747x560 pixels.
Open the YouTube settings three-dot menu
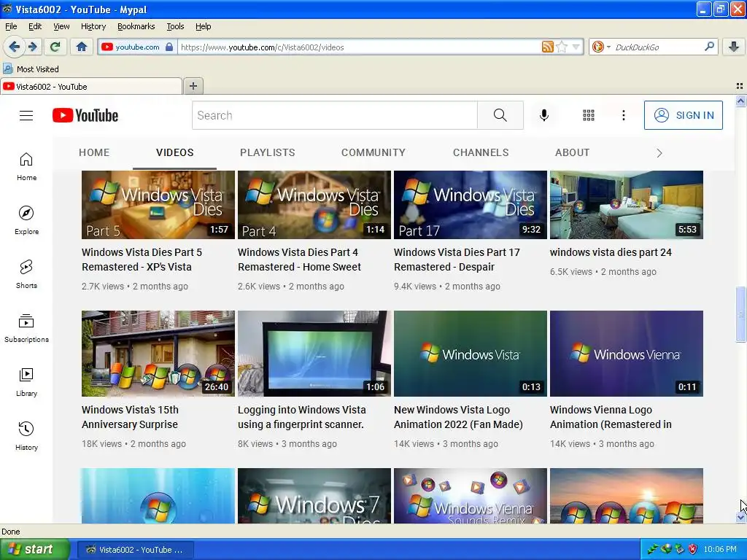(623, 115)
